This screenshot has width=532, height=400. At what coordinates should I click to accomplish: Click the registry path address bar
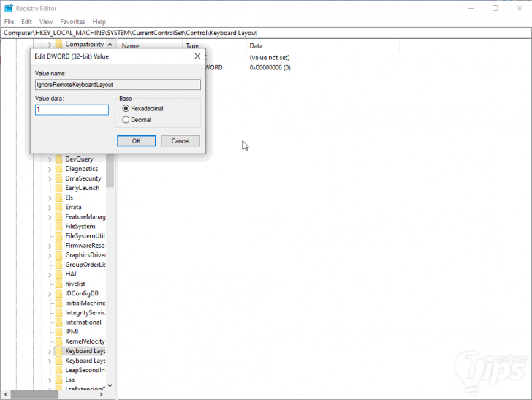[266, 33]
